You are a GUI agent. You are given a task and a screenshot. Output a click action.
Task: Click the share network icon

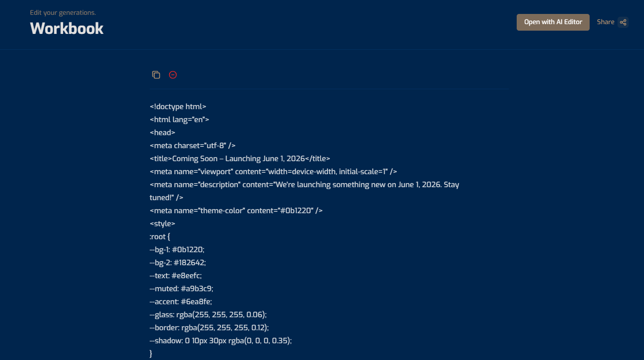click(x=623, y=22)
